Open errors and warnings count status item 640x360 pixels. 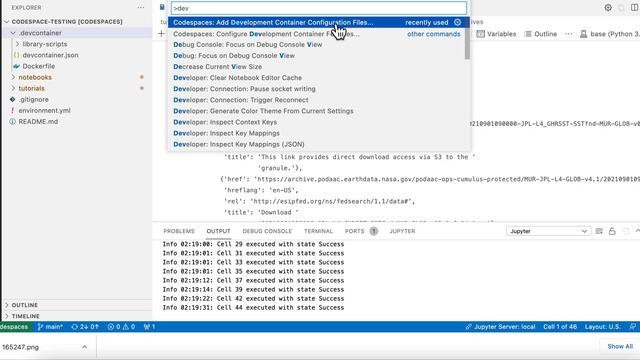[121, 327]
